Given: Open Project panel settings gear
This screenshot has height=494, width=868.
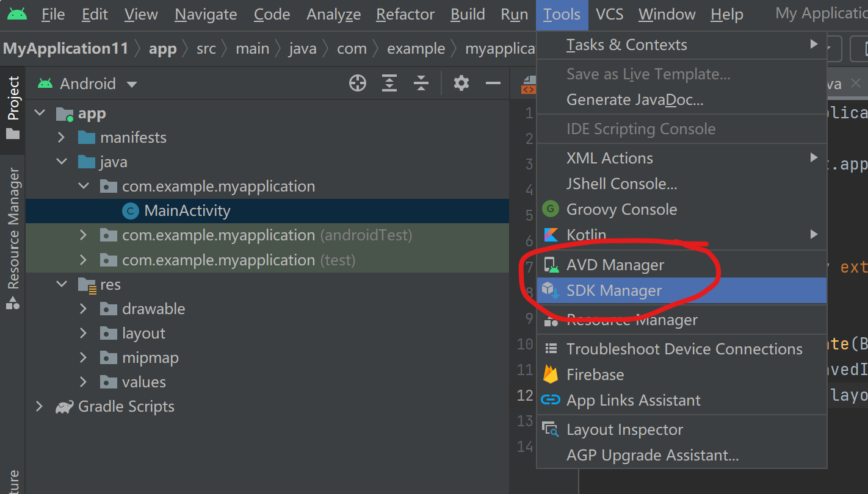Looking at the screenshot, I should (x=461, y=83).
